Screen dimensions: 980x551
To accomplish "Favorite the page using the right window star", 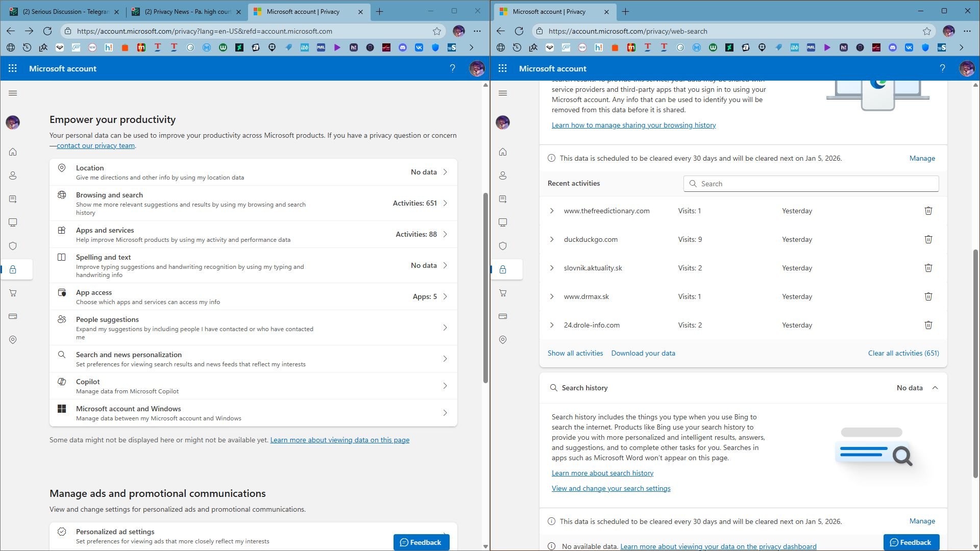I will pyautogui.click(x=927, y=31).
